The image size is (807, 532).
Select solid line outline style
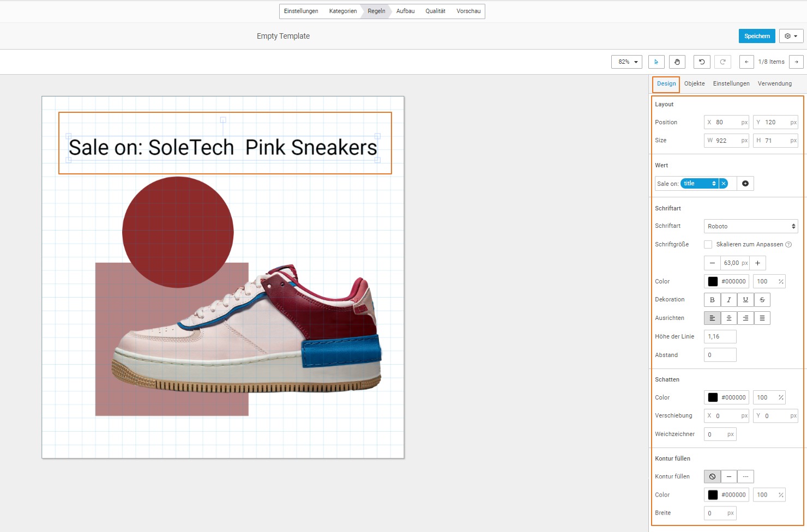[x=729, y=476]
